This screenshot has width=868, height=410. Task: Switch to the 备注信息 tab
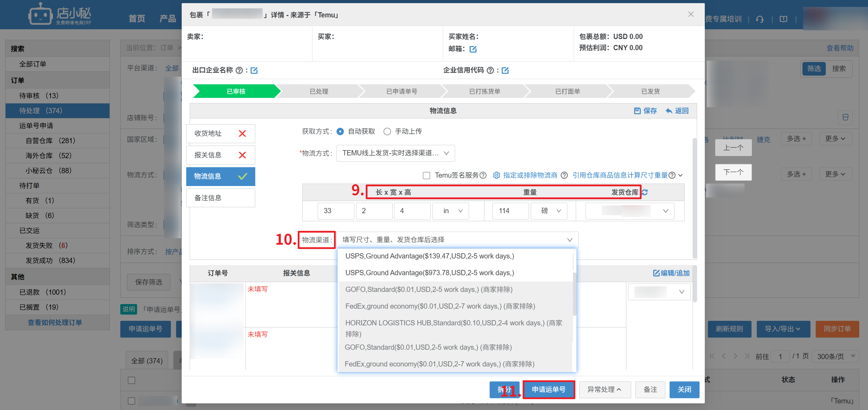click(x=220, y=198)
